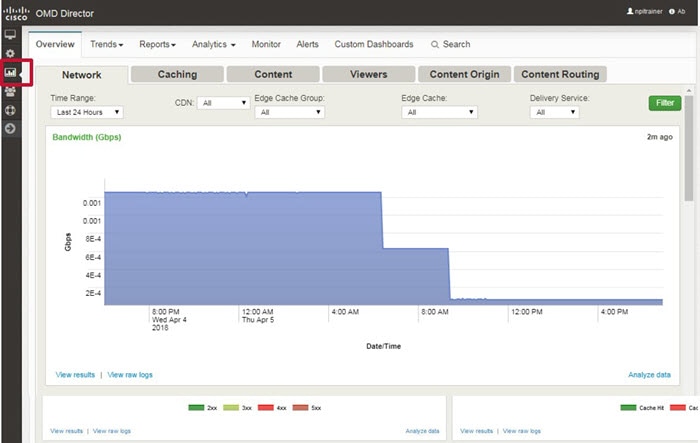The width and height of the screenshot is (700, 443).
Task: Click the monitor icon in left sidebar
Action: pyautogui.click(x=10, y=34)
